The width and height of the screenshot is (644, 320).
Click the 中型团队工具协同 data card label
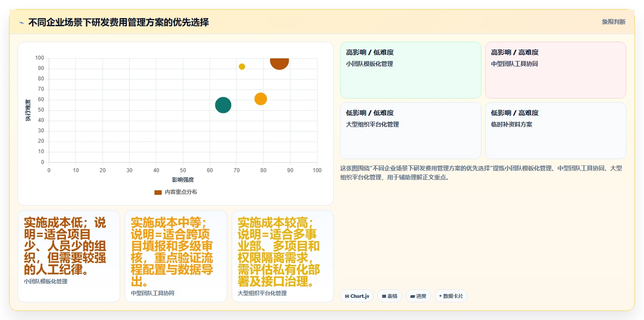pos(153,293)
